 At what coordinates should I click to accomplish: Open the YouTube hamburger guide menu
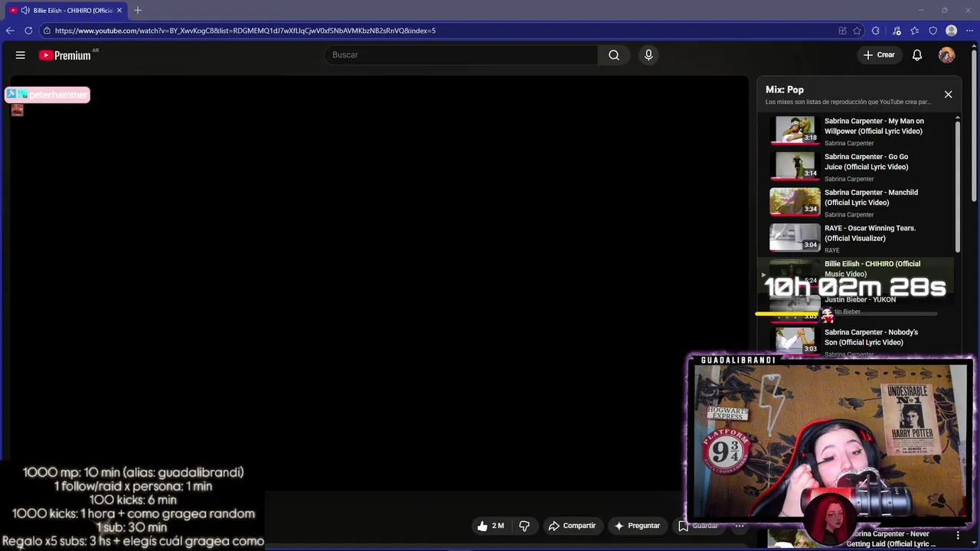click(x=21, y=55)
